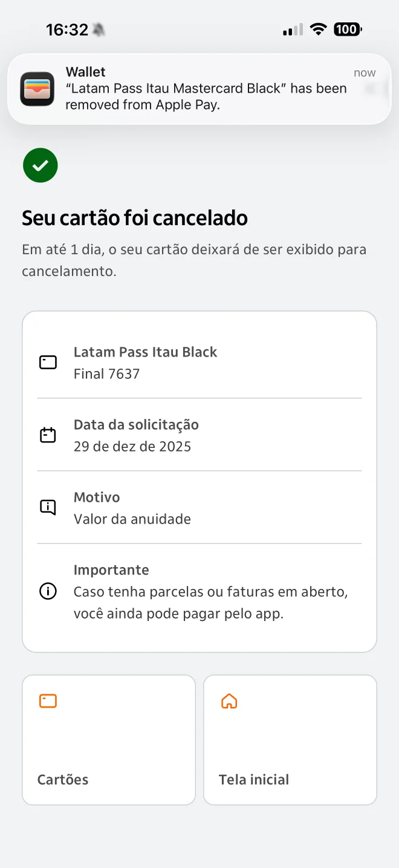Tap the Seu cartão foi cancelado heading

(135, 218)
